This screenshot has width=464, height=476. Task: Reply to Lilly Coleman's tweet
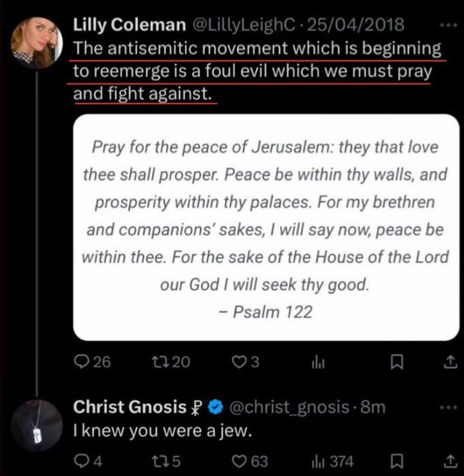[x=82, y=362]
